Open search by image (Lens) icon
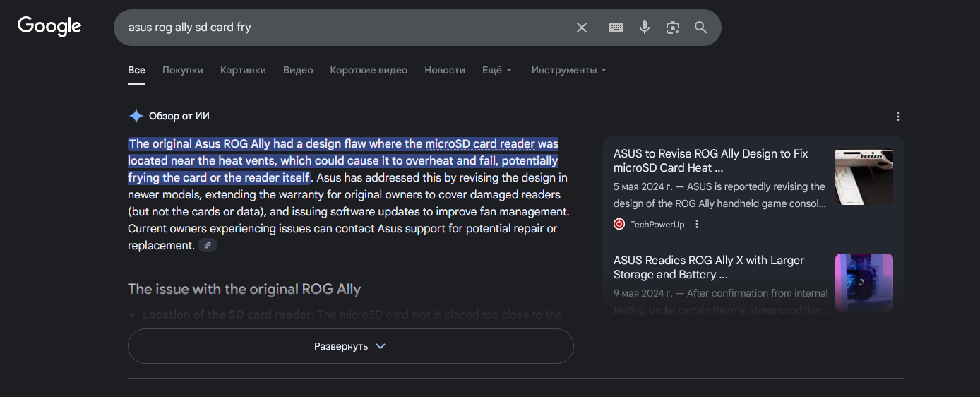 tap(672, 28)
